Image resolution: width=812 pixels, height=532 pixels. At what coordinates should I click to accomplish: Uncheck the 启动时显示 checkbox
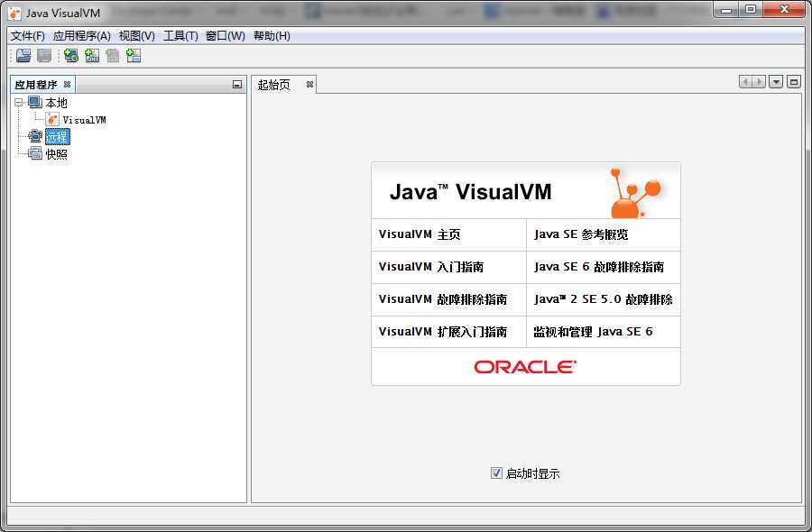(496, 473)
